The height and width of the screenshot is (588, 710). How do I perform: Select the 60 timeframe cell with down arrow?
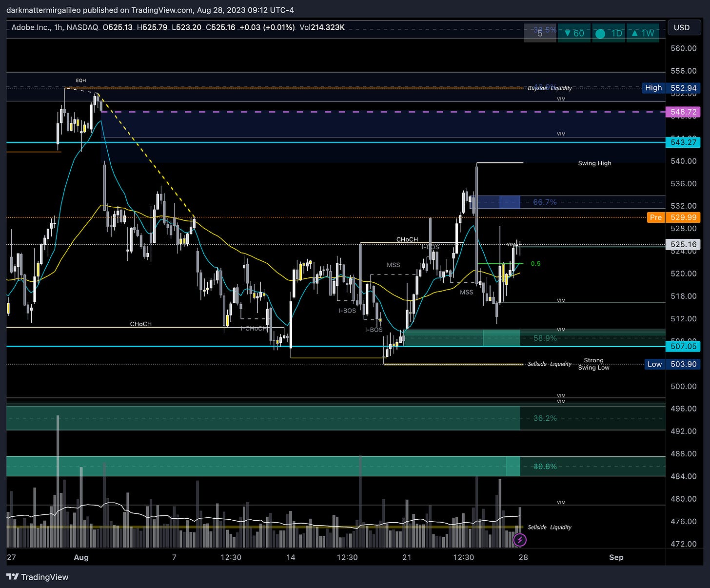(574, 33)
